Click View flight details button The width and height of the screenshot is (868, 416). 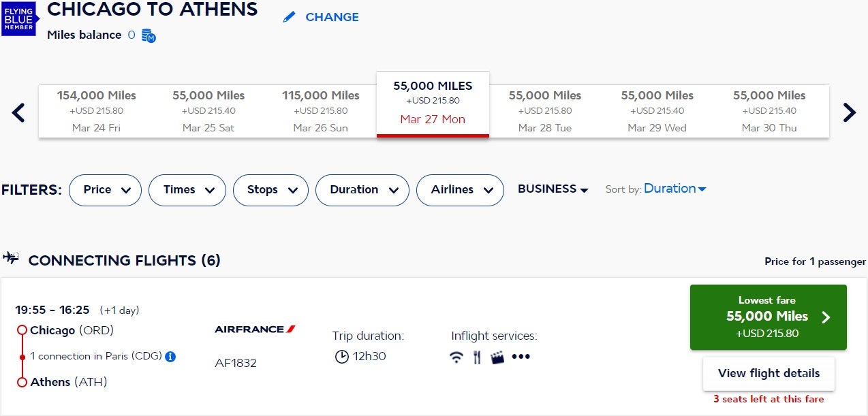(x=769, y=373)
